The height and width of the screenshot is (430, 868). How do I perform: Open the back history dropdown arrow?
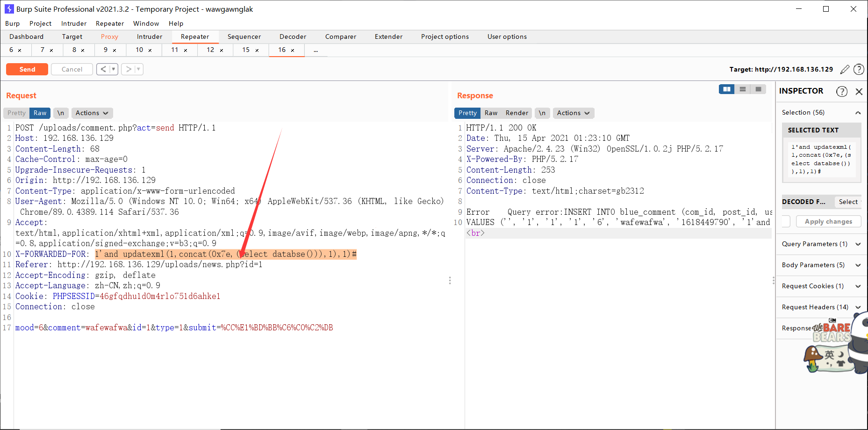click(x=114, y=69)
